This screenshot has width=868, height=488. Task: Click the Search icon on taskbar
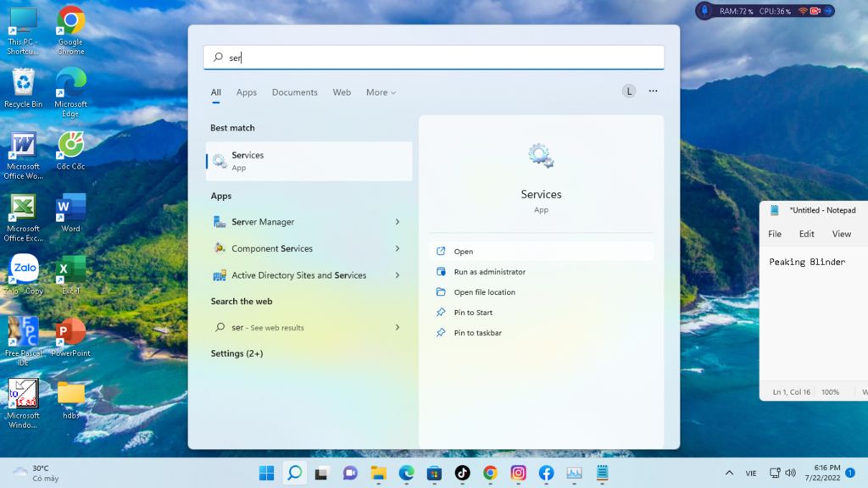(x=294, y=473)
